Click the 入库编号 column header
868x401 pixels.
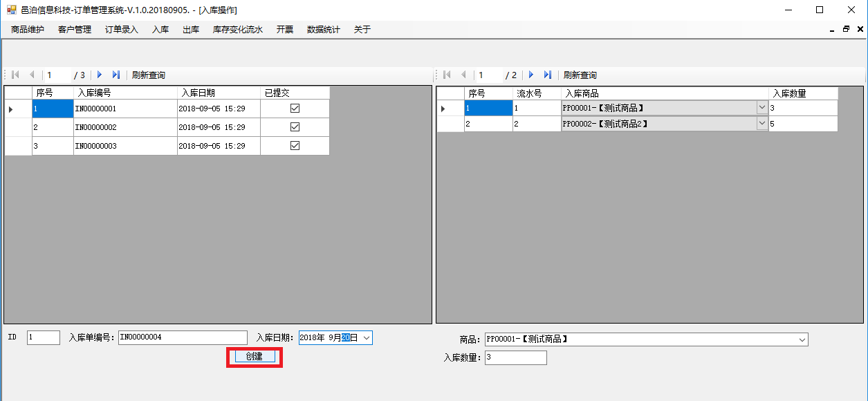[125, 93]
